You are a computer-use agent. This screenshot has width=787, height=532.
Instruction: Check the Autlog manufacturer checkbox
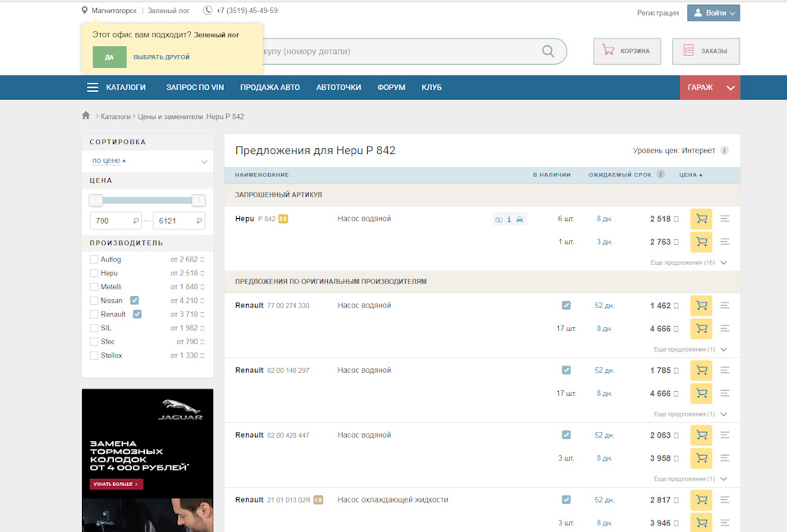(x=93, y=260)
